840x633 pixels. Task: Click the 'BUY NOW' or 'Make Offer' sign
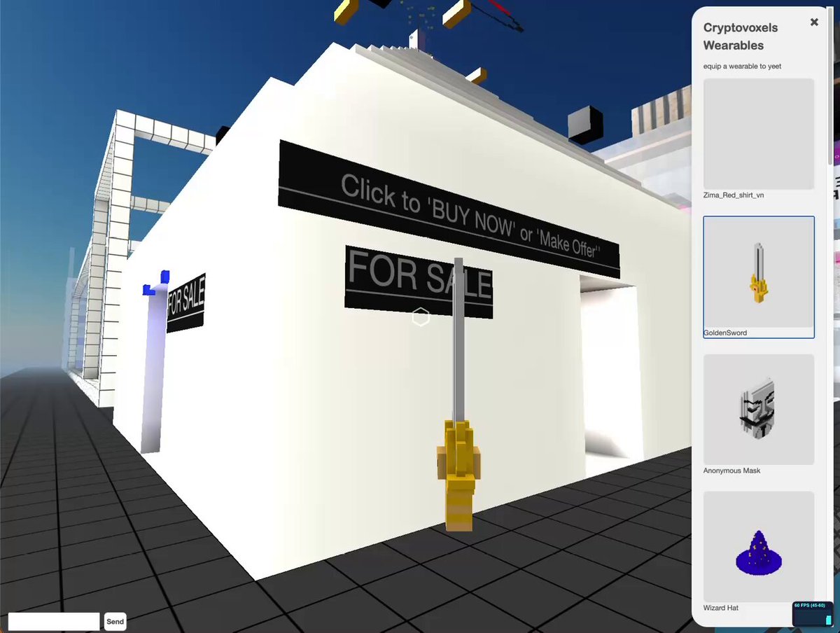[x=448, y=209]
